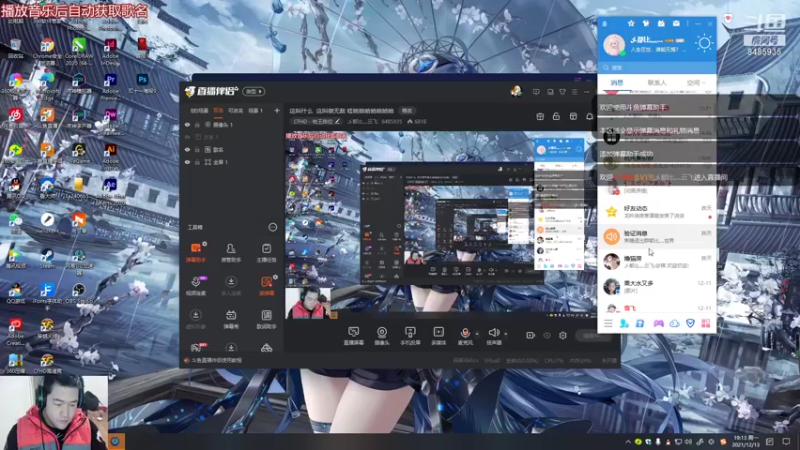Click the shield security icon in QQ bottom bar

[x=690, y=323]
